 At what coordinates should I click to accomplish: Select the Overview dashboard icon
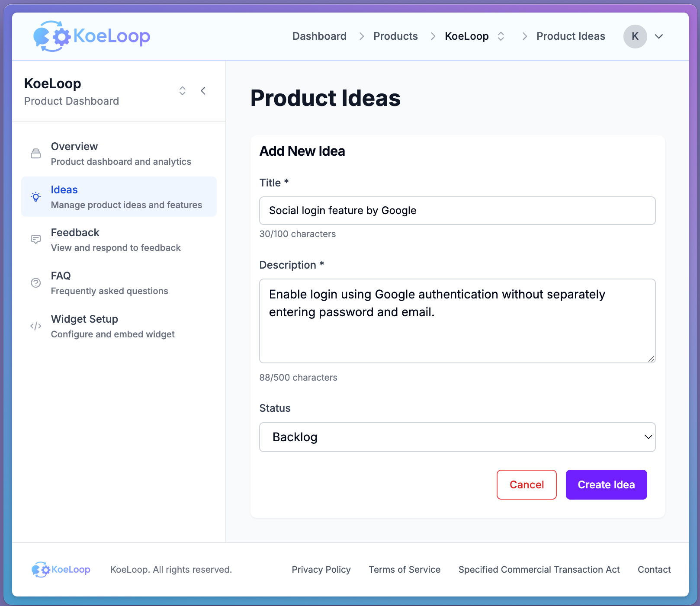35,153
